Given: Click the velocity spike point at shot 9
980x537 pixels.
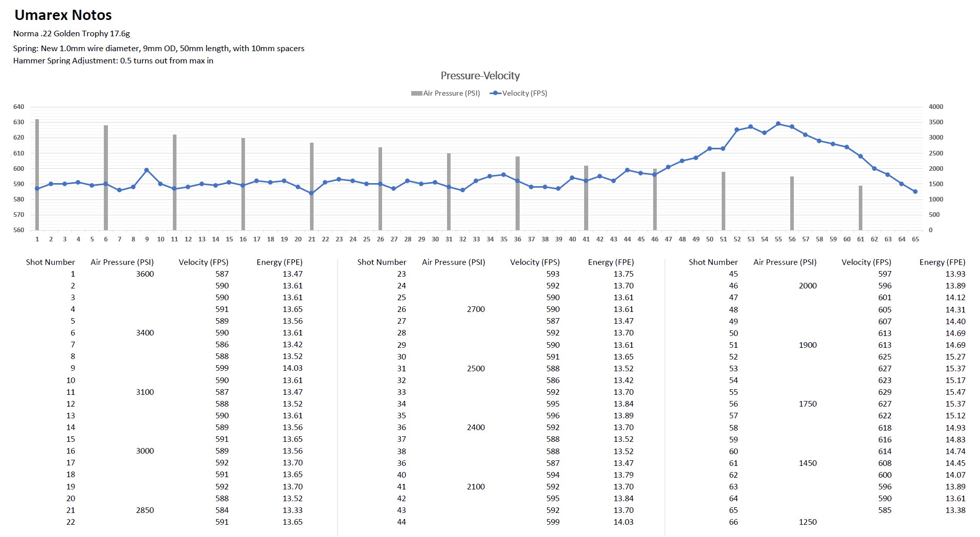Looking at the screenshot, I should coord(147,170).
